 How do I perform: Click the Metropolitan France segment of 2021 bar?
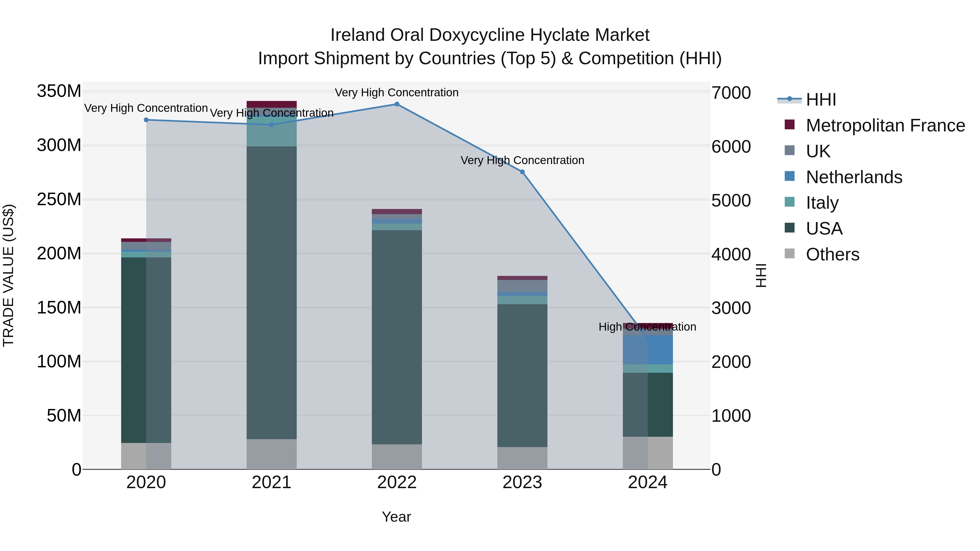click(272, 104)
